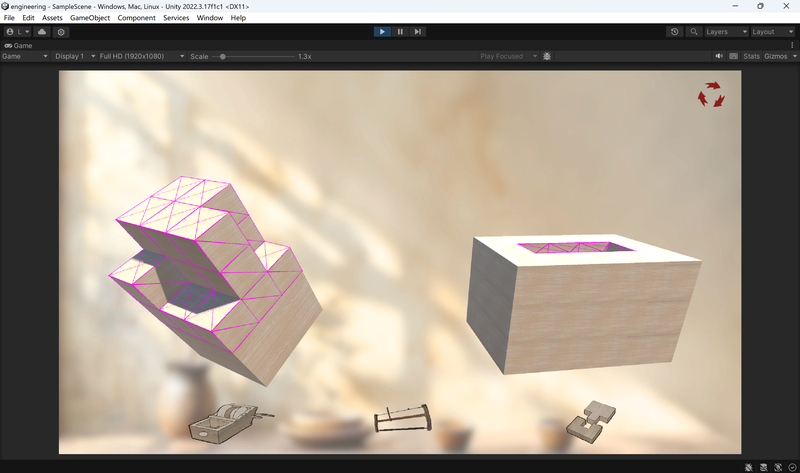Open the account dropdown in toolbar
Viewport: 800px width, 473px height.
pos(18,32)
